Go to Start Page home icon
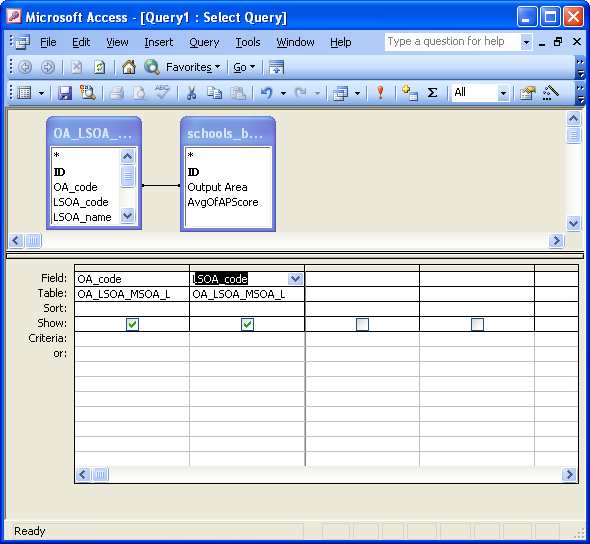 [129, 67]
